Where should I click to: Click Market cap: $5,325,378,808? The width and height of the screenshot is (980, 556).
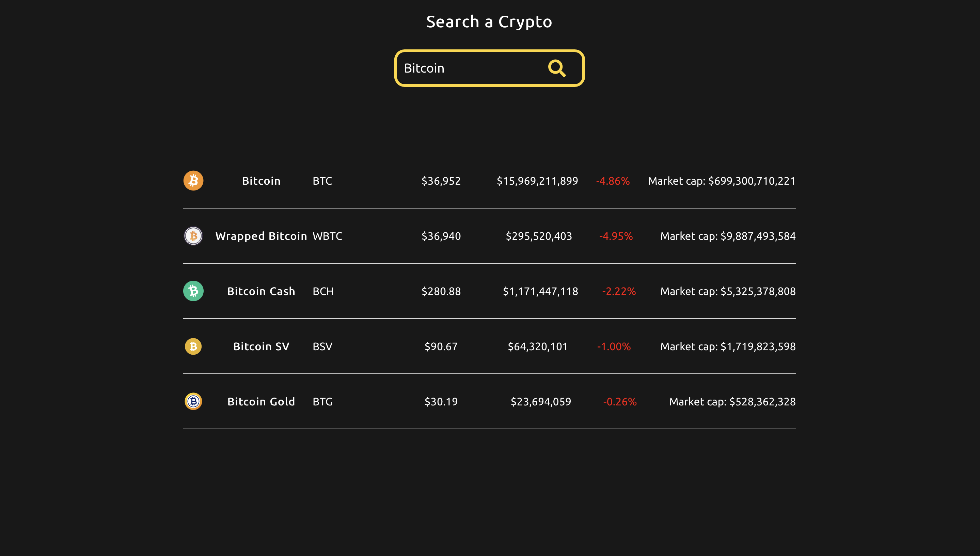(x=728, y=291)
